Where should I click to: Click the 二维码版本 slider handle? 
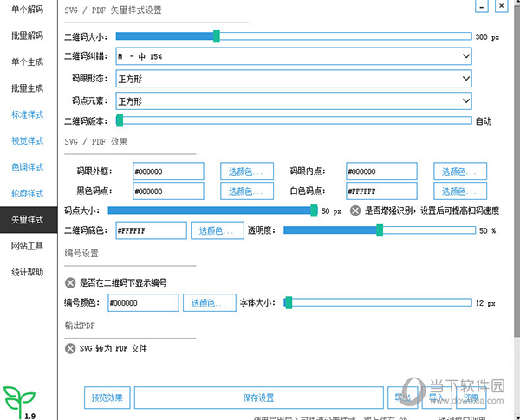click(120, 120)
